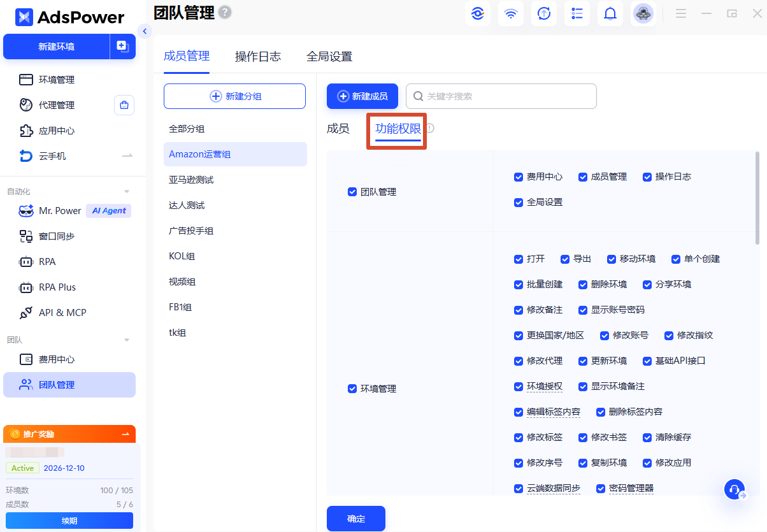Switch to 全局设置 tab

click(329, 56)
